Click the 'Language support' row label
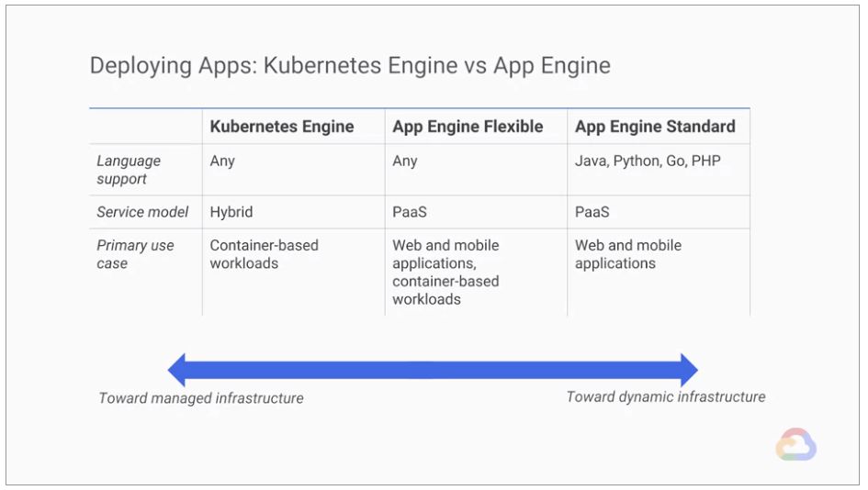Image resolution: width=868 pixels, height=490 pixels. (x=129, y=170)
